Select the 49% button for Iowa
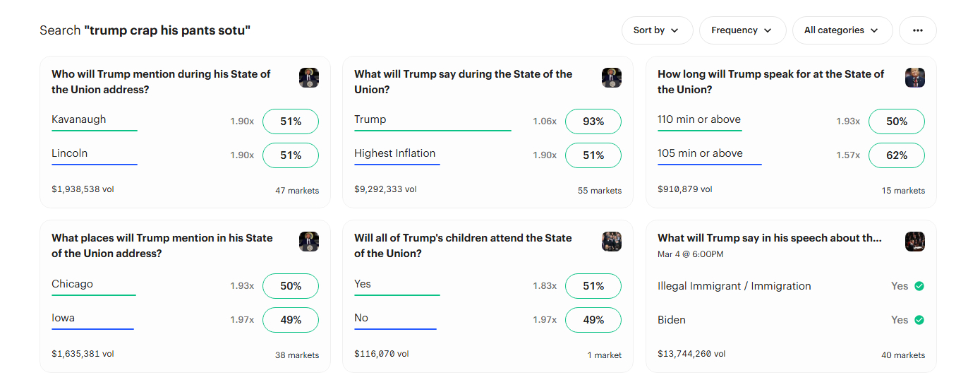Screen dimensions: 980x380 291,320
